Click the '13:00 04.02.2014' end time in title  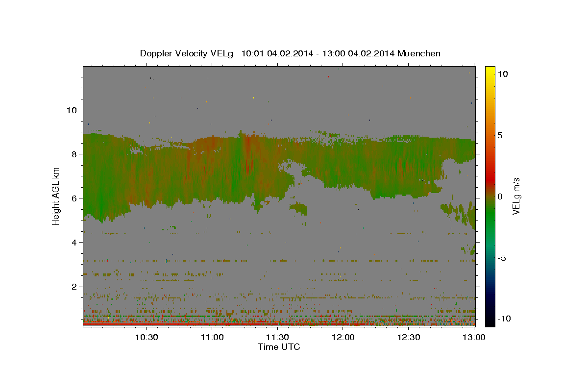pyautogui.click(x=357, y=53)
